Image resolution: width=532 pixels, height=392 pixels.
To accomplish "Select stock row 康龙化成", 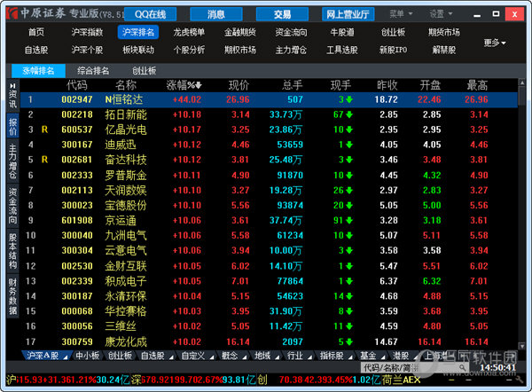I will [269, 341].
